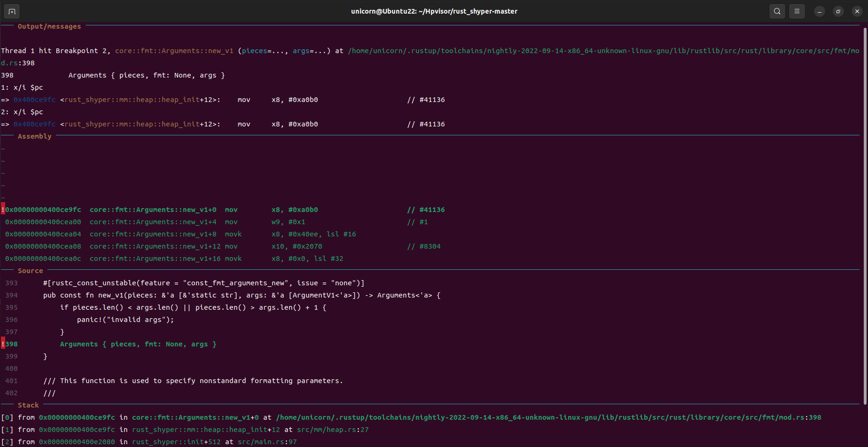
Task: Click second 0x400ce9fc address under '2: x/i $pc'
Action: click(x=35, y=124)
